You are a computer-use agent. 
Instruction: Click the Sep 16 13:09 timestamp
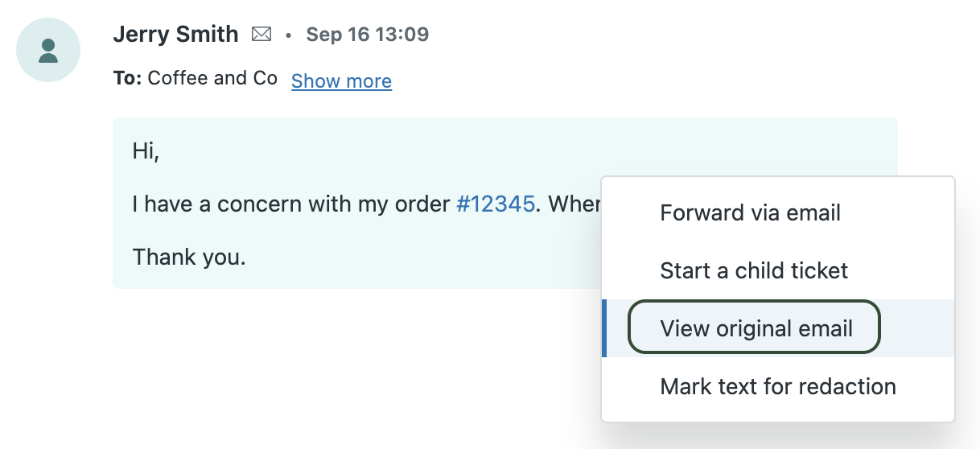[x=367, y=35]
